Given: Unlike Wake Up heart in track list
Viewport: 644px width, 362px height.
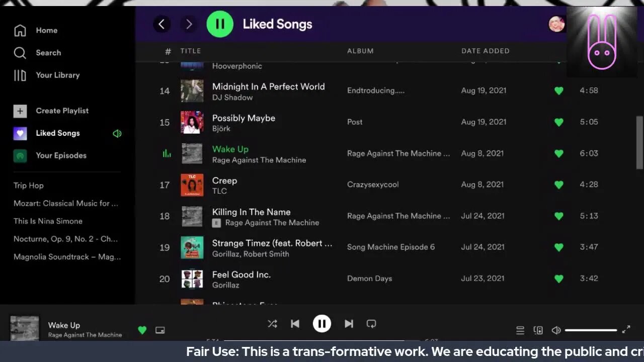Looking at the screenshot, I should coord(558,153).
